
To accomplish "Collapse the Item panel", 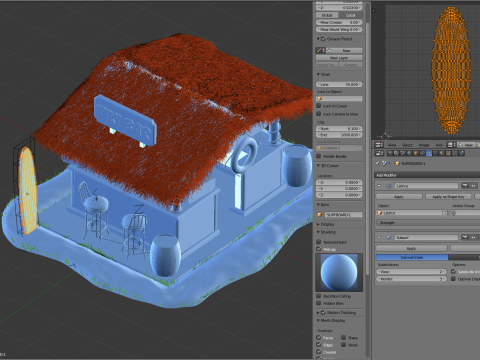I will click(318, 205).
